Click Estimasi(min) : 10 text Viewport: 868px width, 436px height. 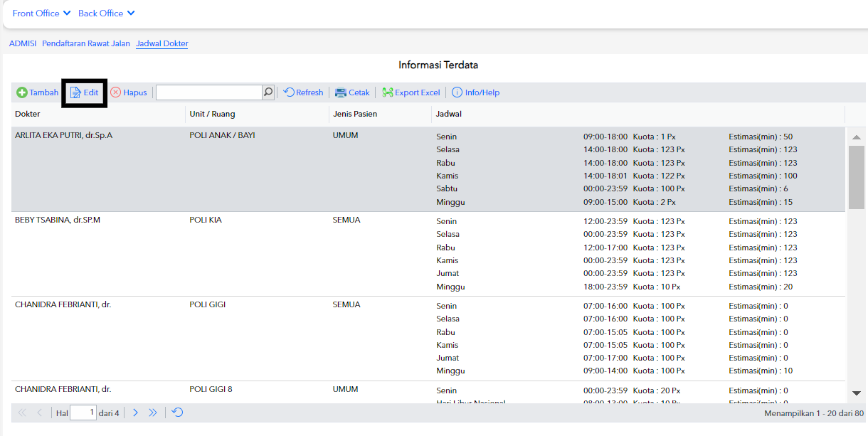tap(761, 371)
